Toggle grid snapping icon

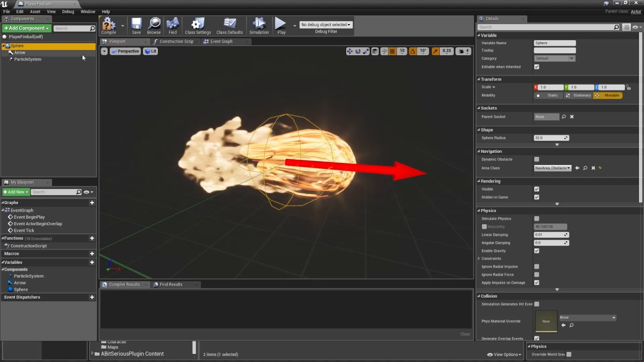392,51
